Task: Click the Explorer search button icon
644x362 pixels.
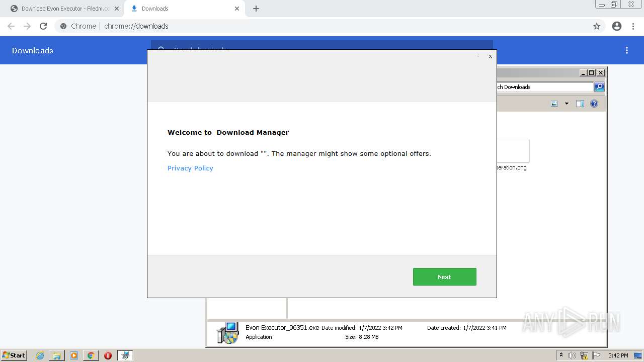Action: click(x=599, y=87)
